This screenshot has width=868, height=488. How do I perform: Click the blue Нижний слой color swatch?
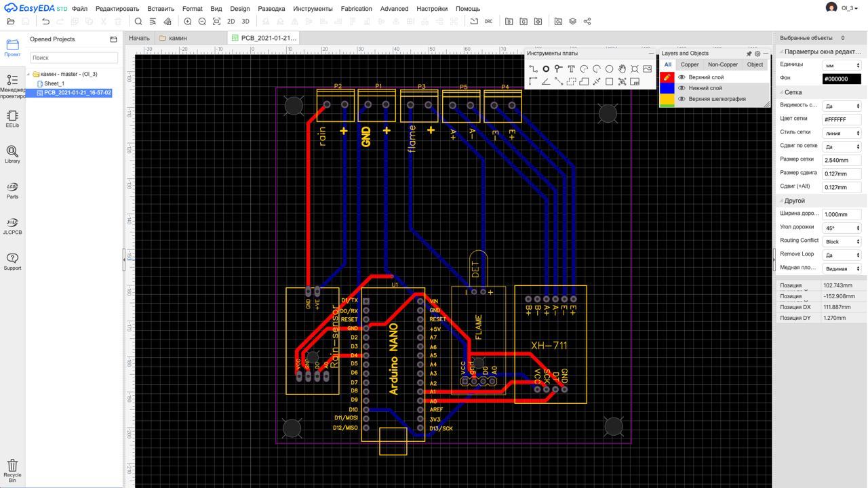point(667,88)
